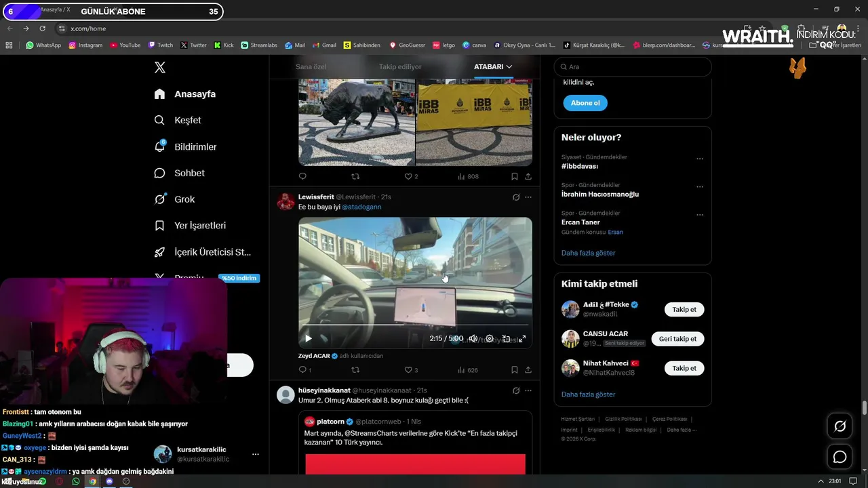The height and width of the screenshot is (488, 868).
Task: Open bull statue photo thumbnail
Action: click(x=357, y=122)
